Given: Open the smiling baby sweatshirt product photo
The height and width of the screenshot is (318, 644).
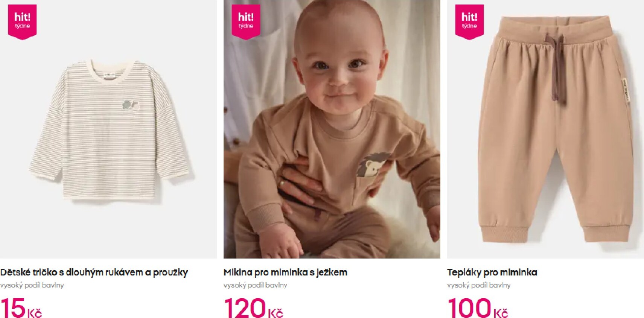Looking at the screenshot, I should coord(332,129).
